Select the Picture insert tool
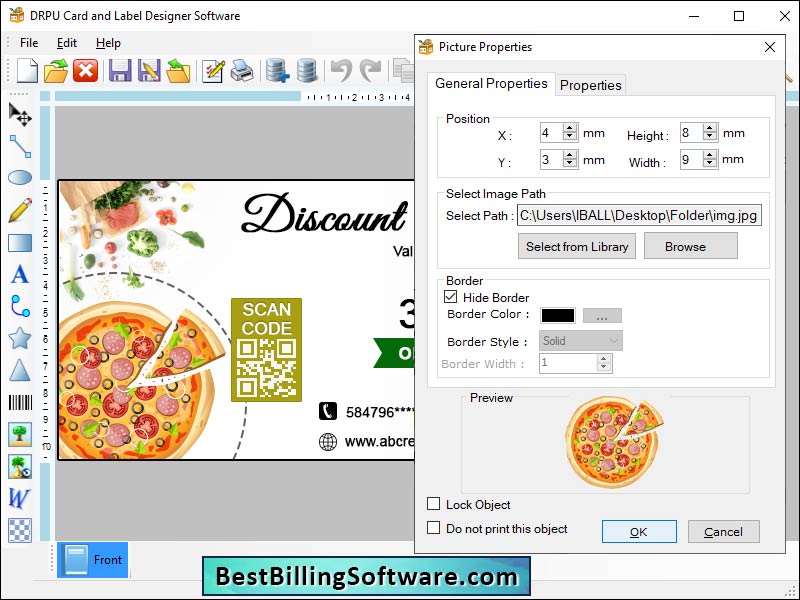The height and width of the screenshot is (600, 800). [20, 434]
